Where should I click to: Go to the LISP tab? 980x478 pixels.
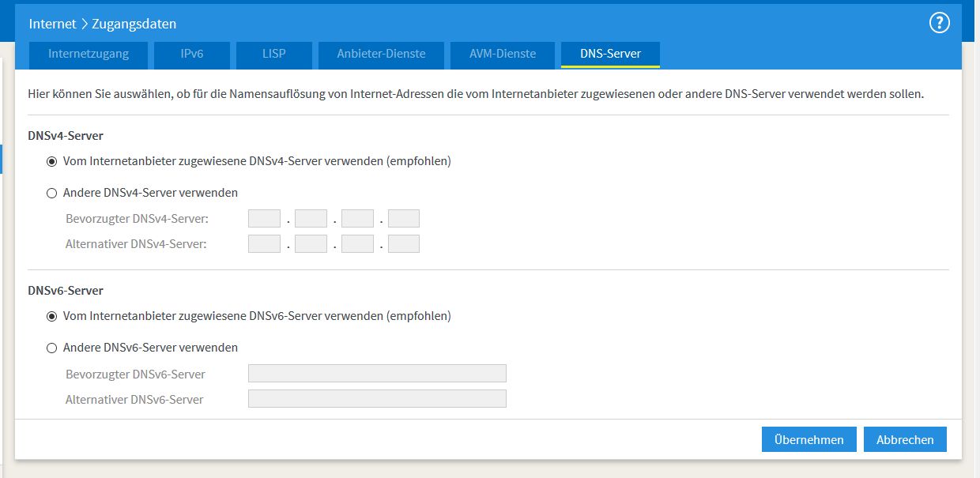pos(274,55)
